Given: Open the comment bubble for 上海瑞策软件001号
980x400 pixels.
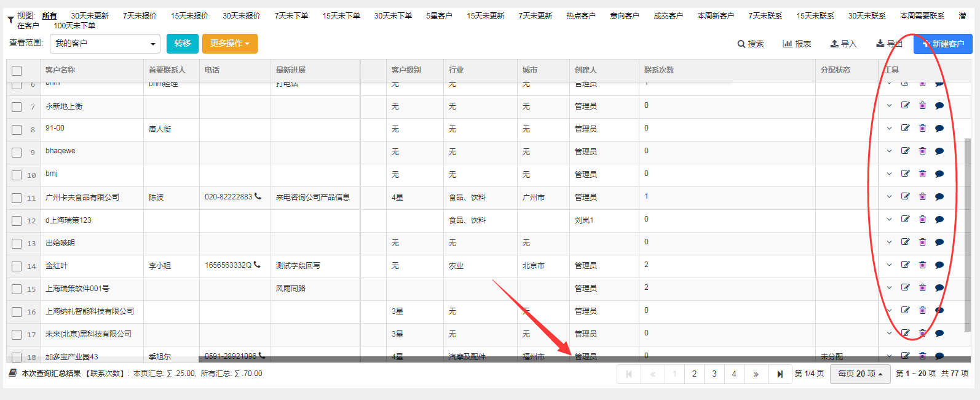Looking at the screenshot, I should tap(939, 288).
